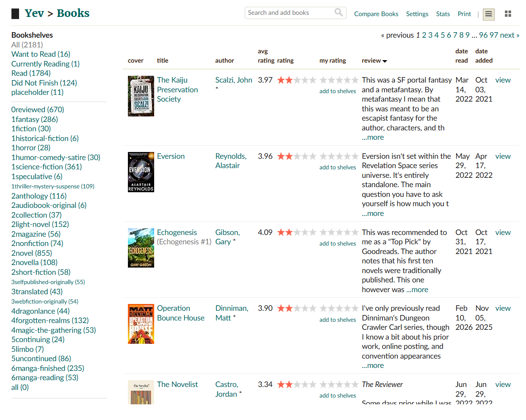Screen dimensions: 526x420
Task: Set fifth star of my rating for Eversion
Action: pyautogui.click(x=354, y=156)
